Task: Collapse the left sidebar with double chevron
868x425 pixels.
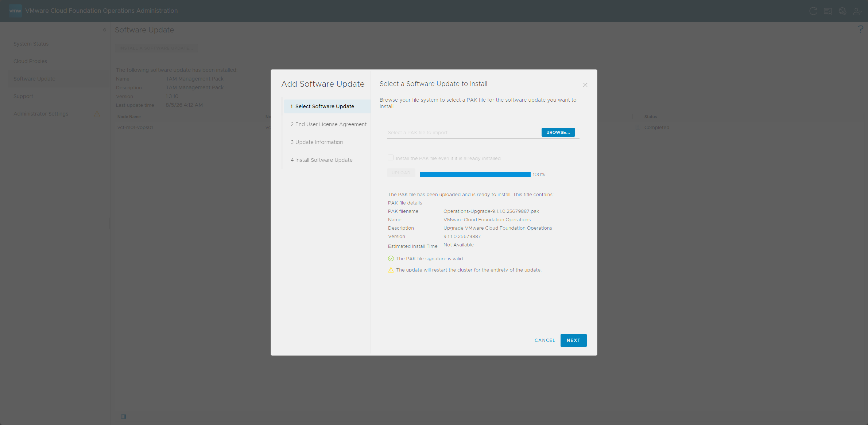Action: [x=104, y=30]
